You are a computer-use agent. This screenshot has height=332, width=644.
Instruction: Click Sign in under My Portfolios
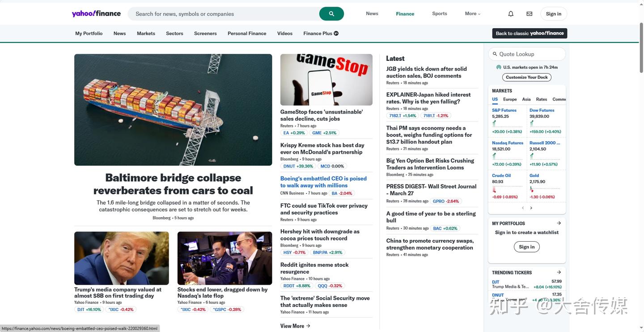click(527, 247)
